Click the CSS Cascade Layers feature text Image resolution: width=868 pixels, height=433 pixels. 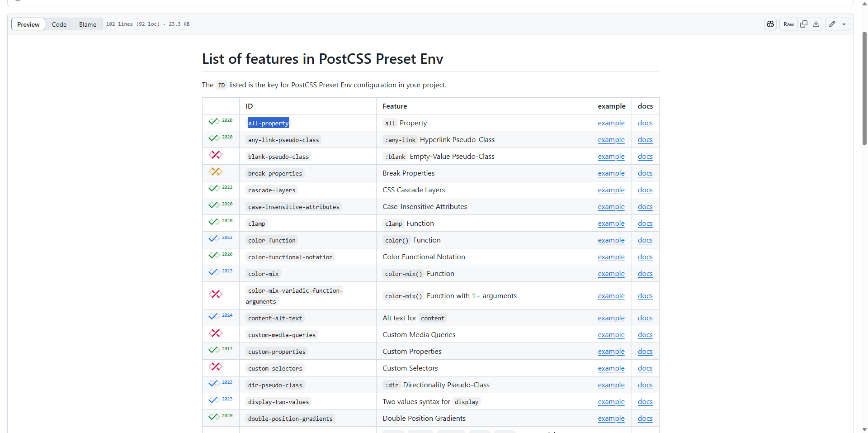pyautogui.click(x=414, y=190)
